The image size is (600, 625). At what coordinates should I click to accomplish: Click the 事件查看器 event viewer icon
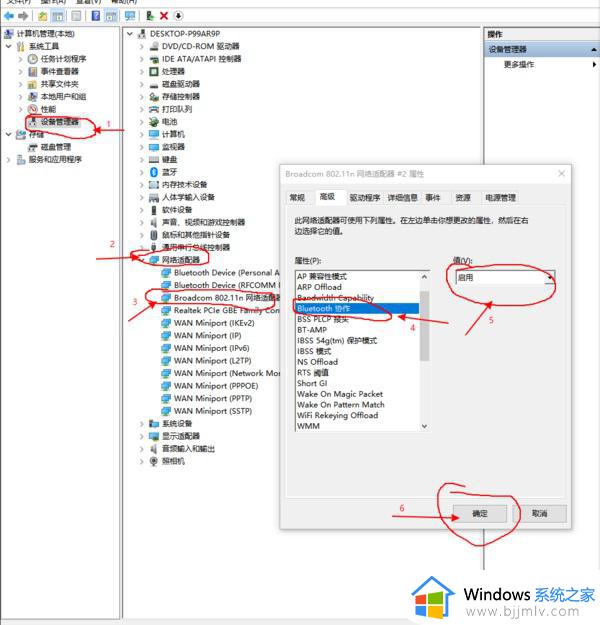pos(33,72)
